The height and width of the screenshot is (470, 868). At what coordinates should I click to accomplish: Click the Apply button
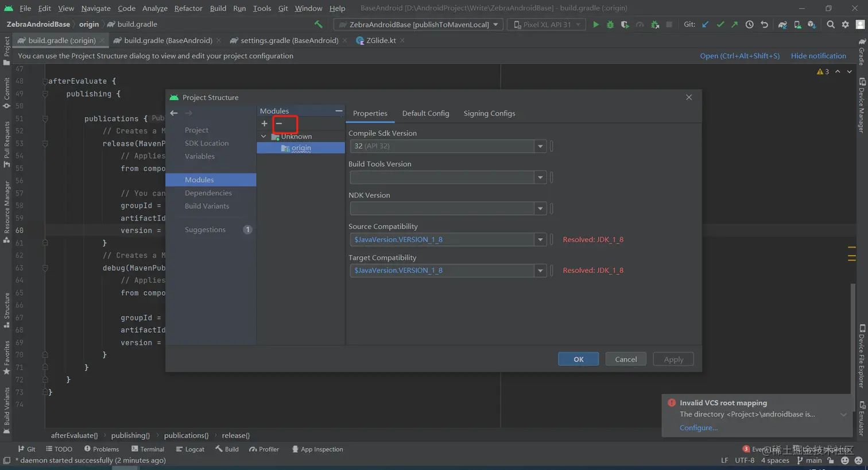(673, 359)
